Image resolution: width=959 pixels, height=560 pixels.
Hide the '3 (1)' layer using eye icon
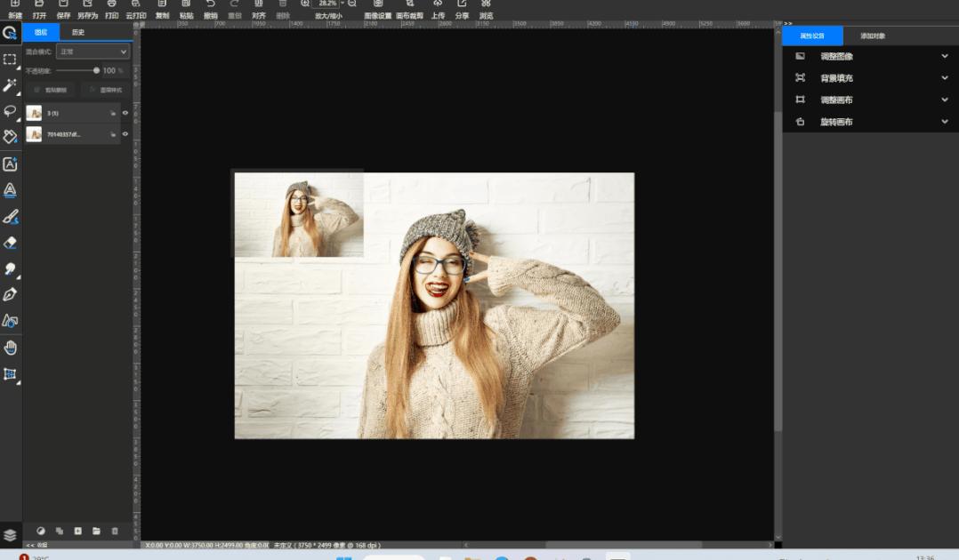[125, 113]
